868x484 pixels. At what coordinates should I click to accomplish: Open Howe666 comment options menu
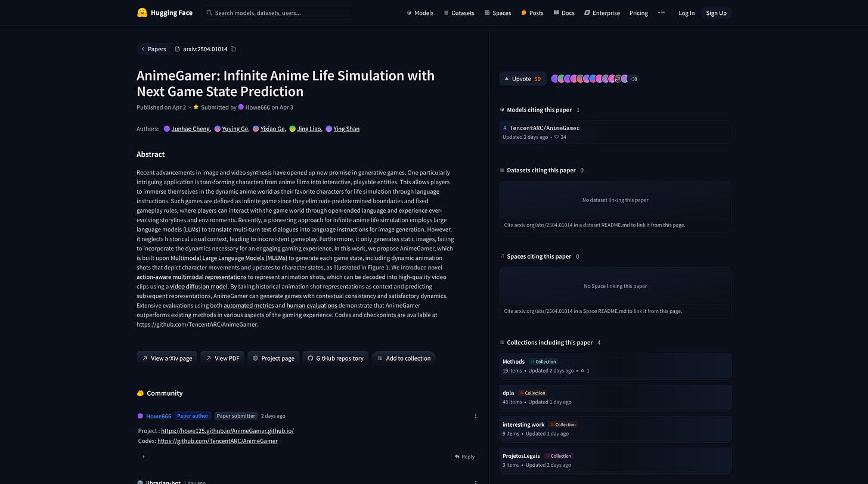pos(476,416)
